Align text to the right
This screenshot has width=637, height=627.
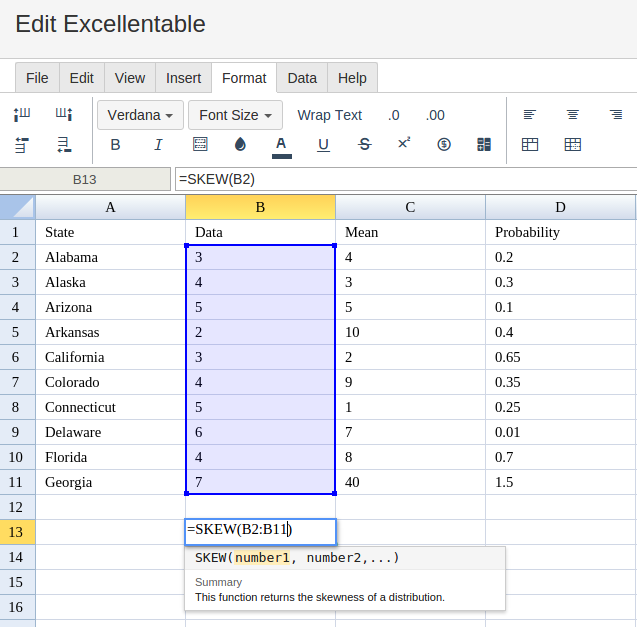[616, 115]
